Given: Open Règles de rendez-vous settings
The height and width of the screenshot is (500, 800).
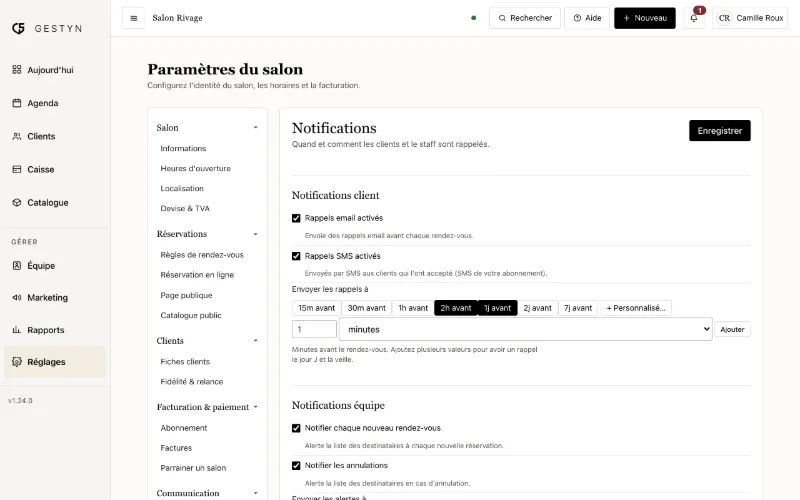Looking at the screenshot, I should click(x=202, y=255).
